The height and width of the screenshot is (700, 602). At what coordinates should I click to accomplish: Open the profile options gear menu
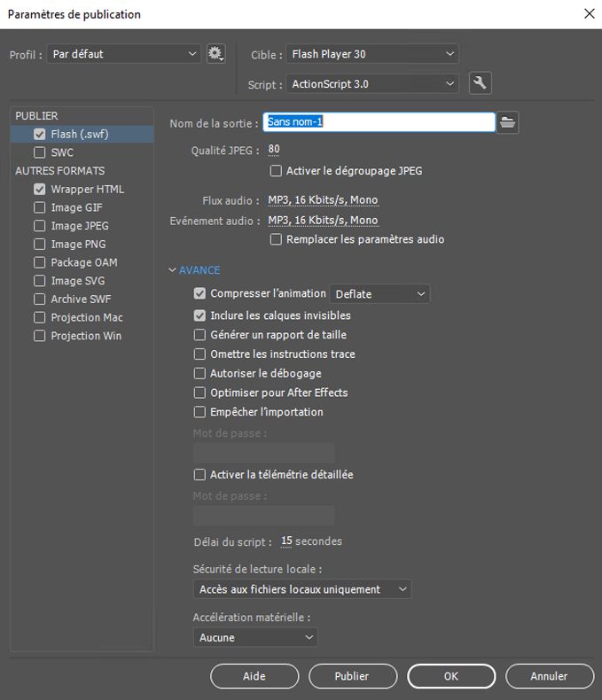(x=215, y=54)
